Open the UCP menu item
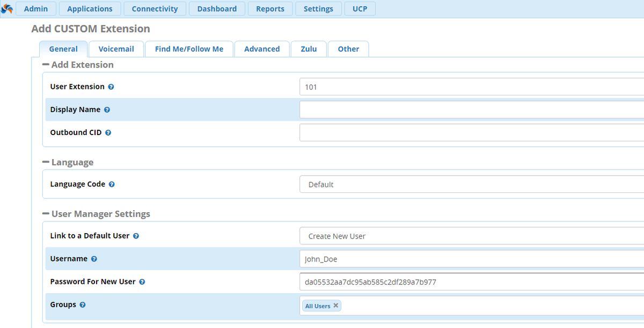Screen dimensions: 644x328 point(360,9)
